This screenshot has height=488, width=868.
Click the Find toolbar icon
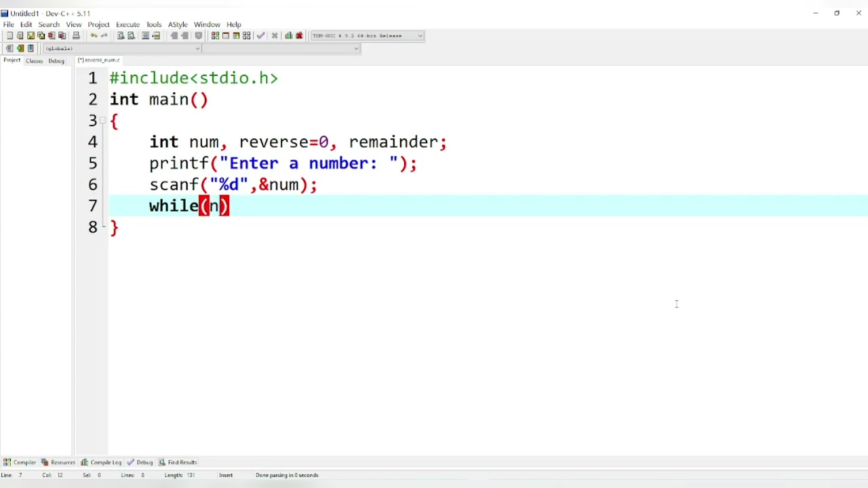tap(121, 35)
